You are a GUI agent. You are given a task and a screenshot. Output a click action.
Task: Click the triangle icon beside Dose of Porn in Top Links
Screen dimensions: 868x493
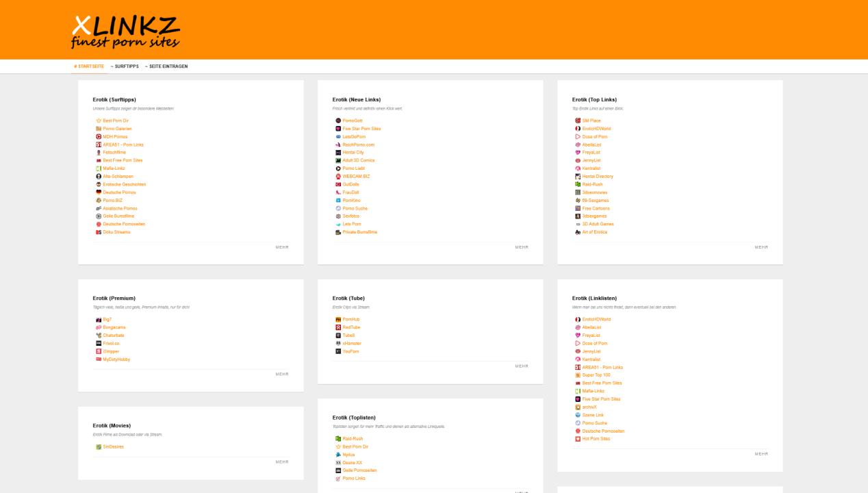[578, 136]
